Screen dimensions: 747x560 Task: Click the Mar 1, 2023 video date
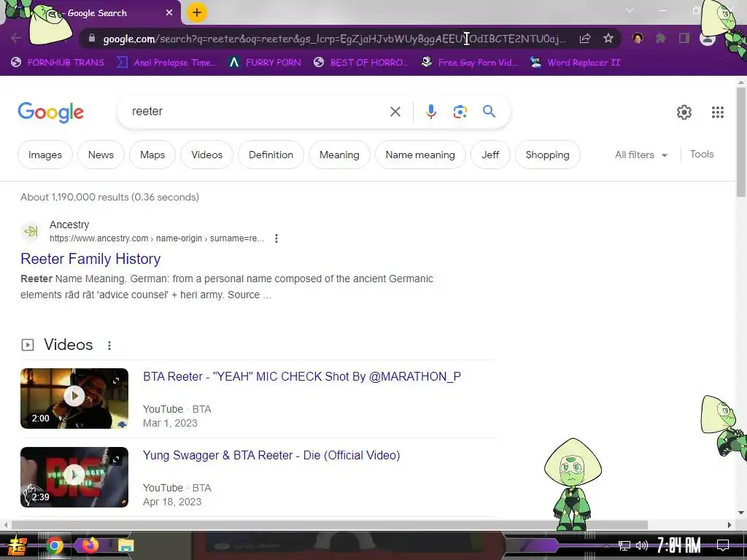(170, 423)
